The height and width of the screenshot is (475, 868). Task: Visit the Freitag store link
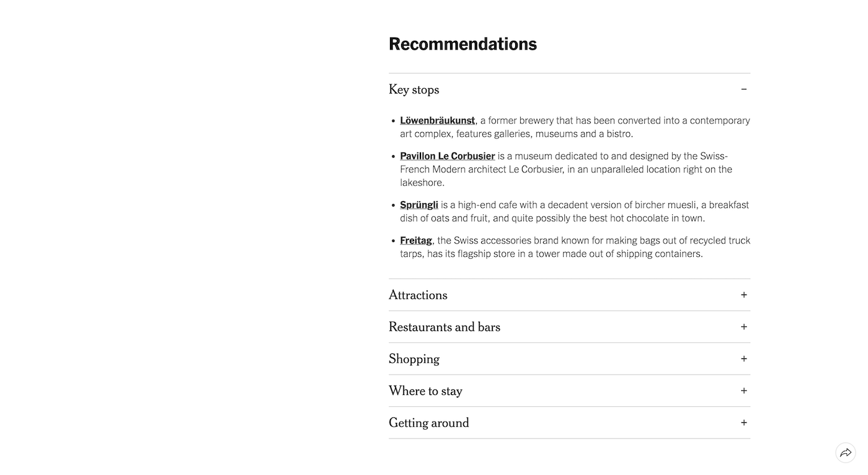pos(415,240)
